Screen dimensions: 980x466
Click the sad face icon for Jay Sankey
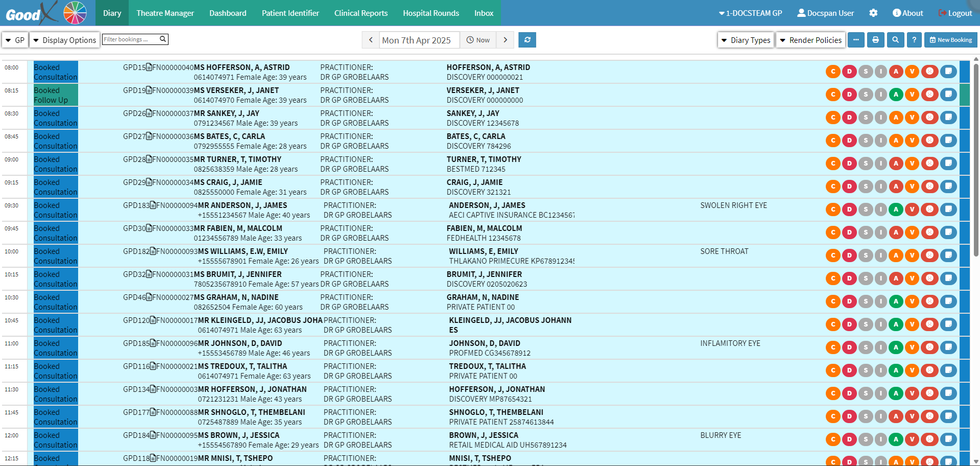pyautogui.click(x=930, y=118)
